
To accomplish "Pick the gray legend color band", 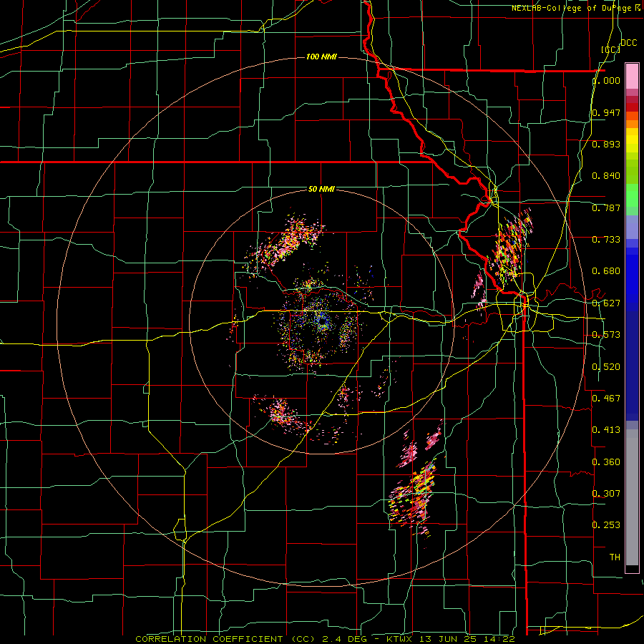I will click(x=632, y=497).
